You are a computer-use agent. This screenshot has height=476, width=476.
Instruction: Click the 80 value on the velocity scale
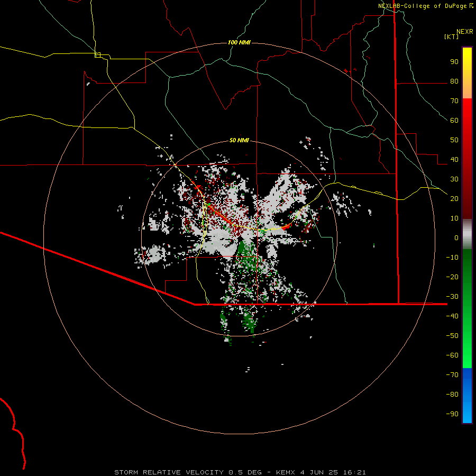tap(454, 81)
